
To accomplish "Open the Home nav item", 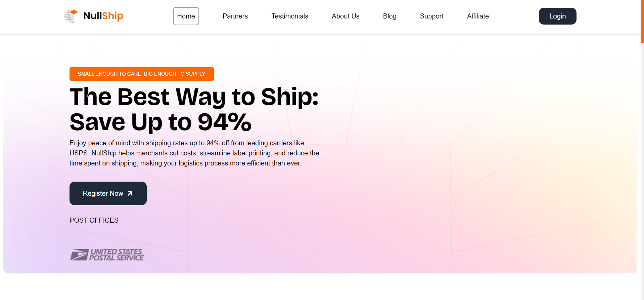I will (186, 16).
